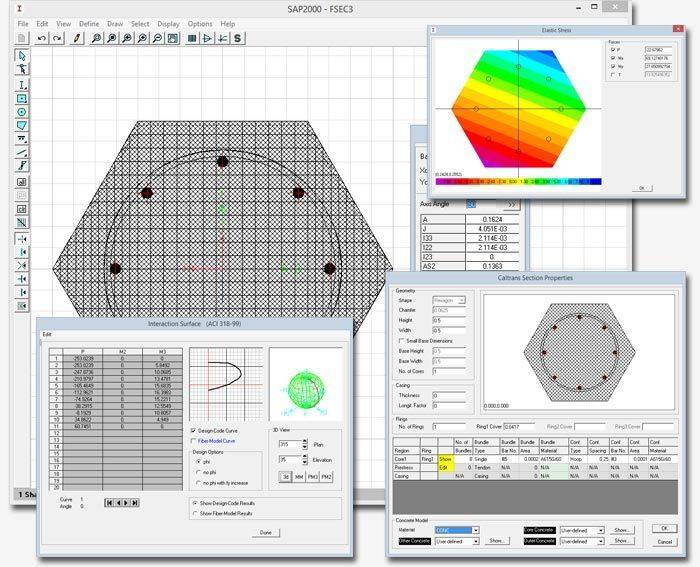Open the Draw menu

[115, 24]
